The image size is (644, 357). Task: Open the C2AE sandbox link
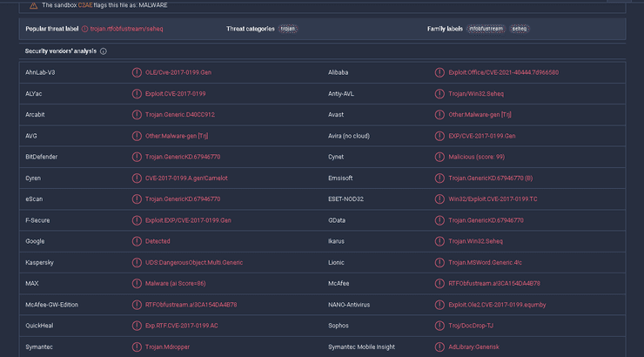[85, 5]
